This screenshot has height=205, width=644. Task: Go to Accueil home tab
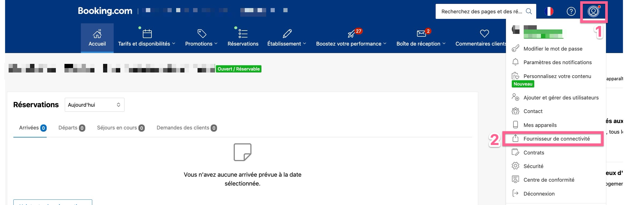pos(97,38)
